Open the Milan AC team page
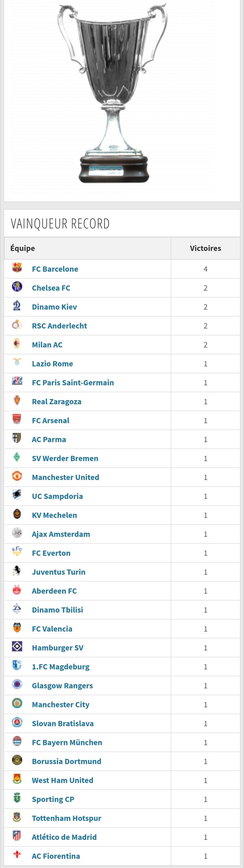Image resolution: width=244 pixels, height=868 pixels. pyautogui.click(x=47, y=345)
